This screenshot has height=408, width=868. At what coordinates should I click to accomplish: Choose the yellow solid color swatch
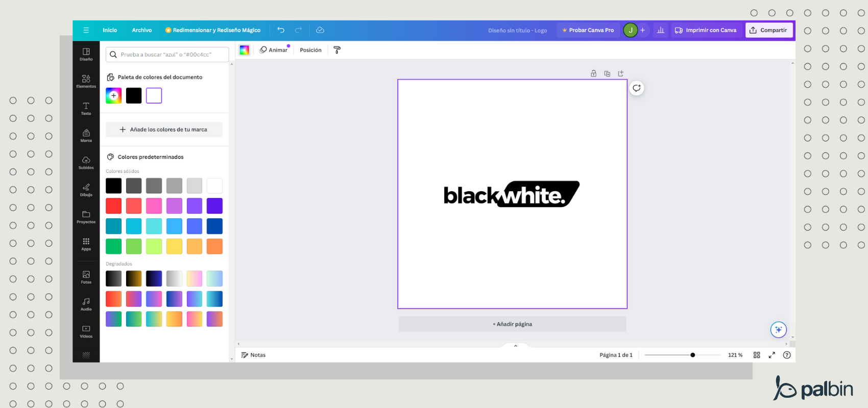click(x=174, y=246)
